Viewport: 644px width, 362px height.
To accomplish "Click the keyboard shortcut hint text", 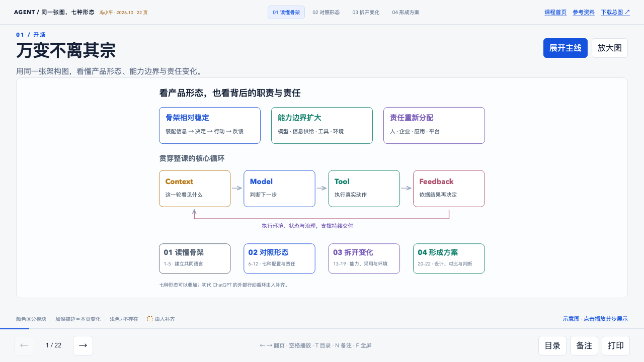I will (315, 345).
